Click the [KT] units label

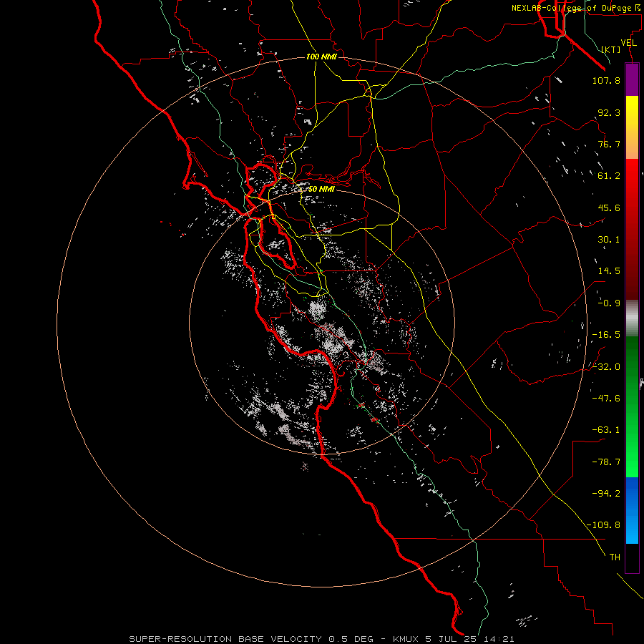coord(611,49)
